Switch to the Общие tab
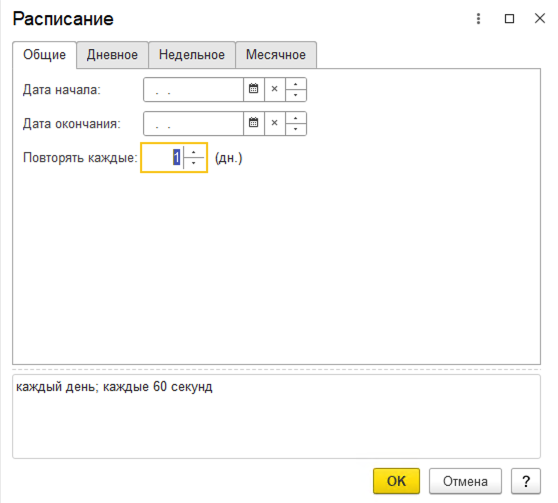Viewport: 558px width, 503px height. point(44,55)
